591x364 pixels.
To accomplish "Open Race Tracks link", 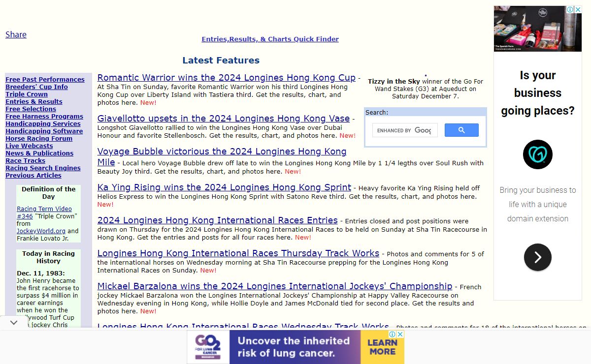I will (x=25, y=161).
